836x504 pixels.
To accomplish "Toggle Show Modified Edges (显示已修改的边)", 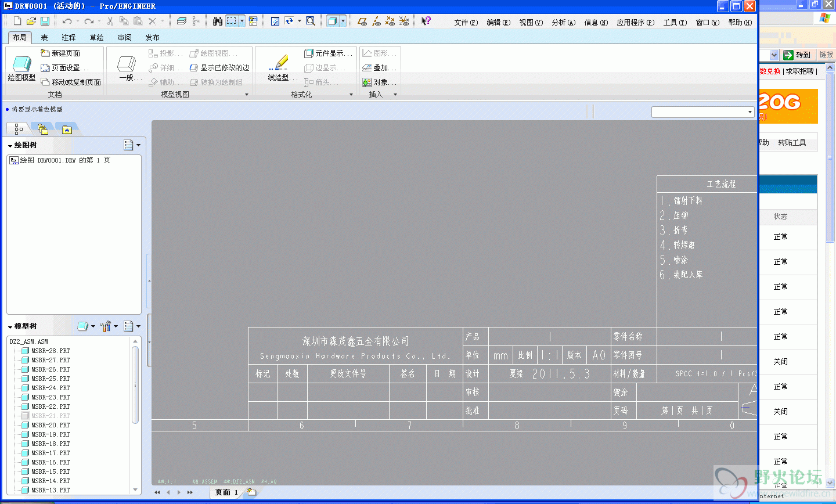I will 220,67.
